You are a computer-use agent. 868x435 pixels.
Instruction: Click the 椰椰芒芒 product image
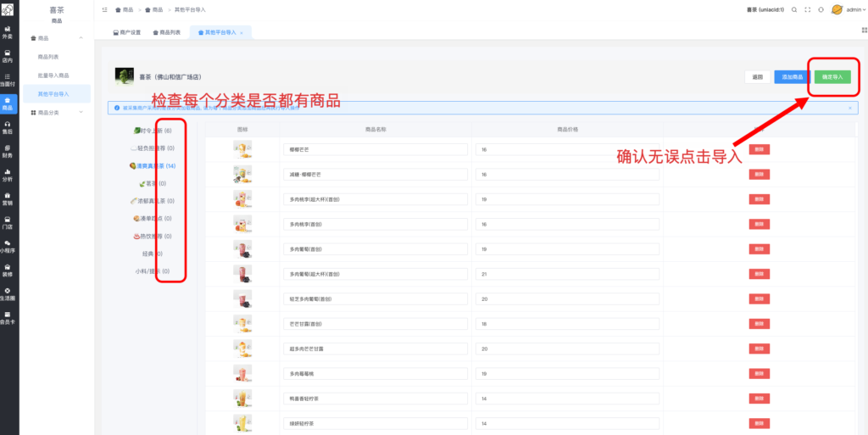(x=242, y=149)
